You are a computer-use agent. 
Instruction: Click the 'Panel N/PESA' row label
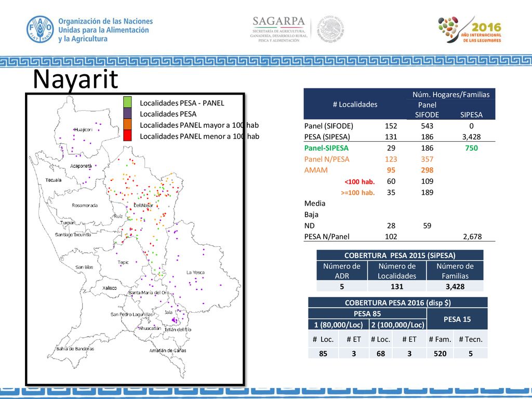(x=327, y=159)
